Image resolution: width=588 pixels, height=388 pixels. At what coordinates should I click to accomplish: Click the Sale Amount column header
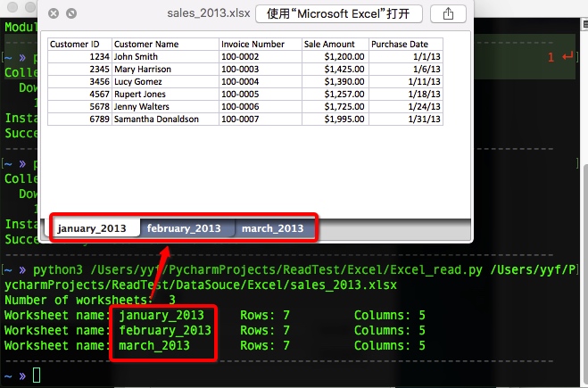click(335, 44)
